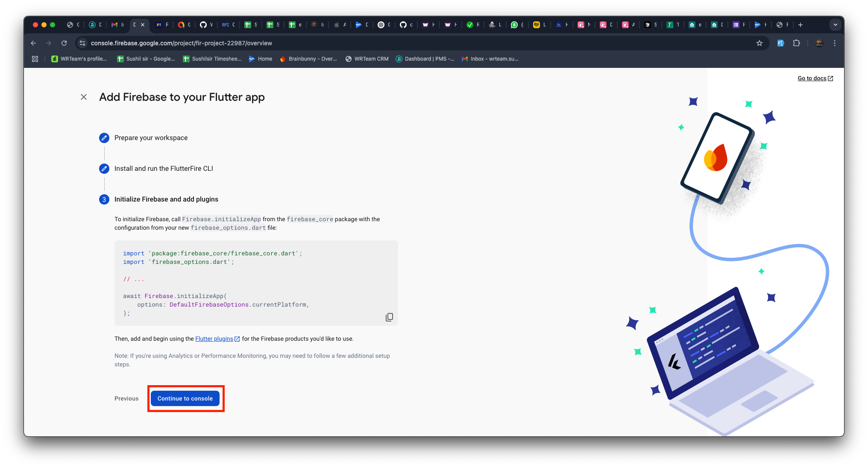Image resolution: width=868 pixels, height=468 pixels.
Task: Reload the Firebase console page
Action: (x=64, y=43)
